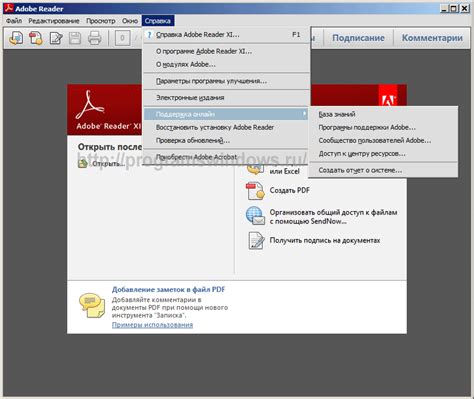Click the yellow sticky note comment icon

point(92,305)
